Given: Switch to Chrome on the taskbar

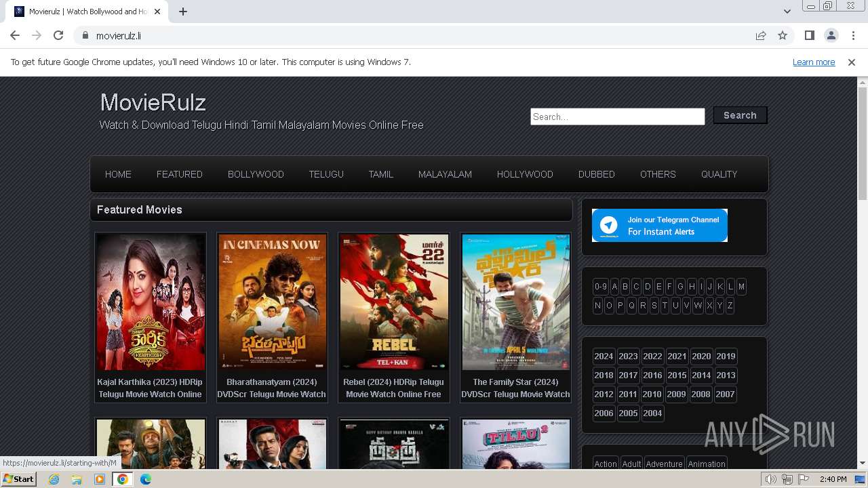Looking at the screenshot, I should [x=123, y=479].
